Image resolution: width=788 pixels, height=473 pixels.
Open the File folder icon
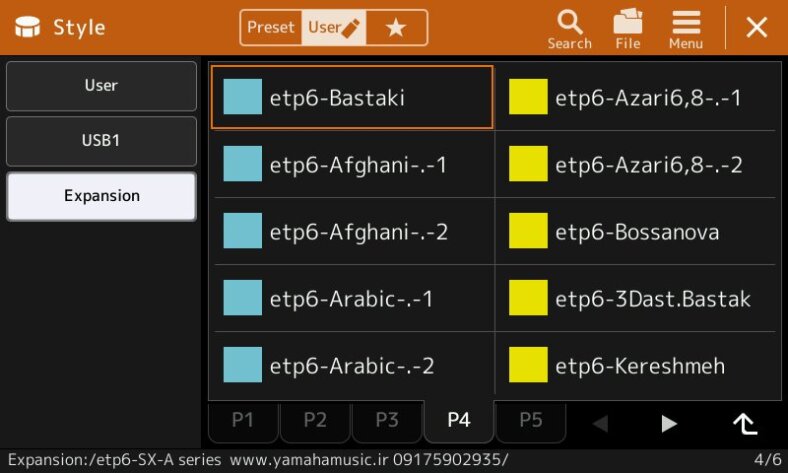click(x=627, y=28)
